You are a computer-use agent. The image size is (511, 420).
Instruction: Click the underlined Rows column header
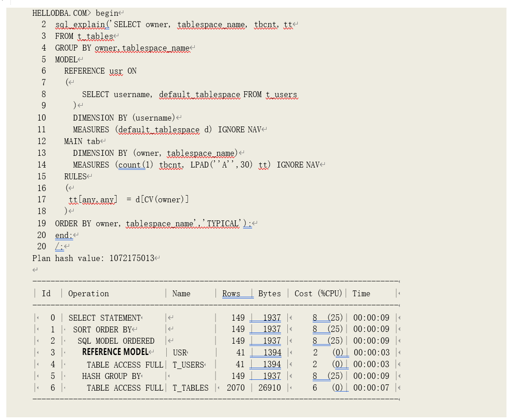coord(231,294)
